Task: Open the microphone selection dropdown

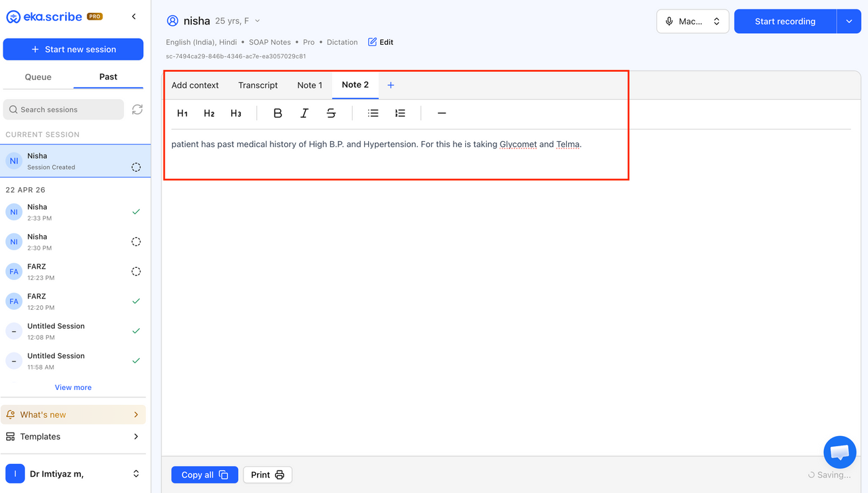Action: pos(692,22)
